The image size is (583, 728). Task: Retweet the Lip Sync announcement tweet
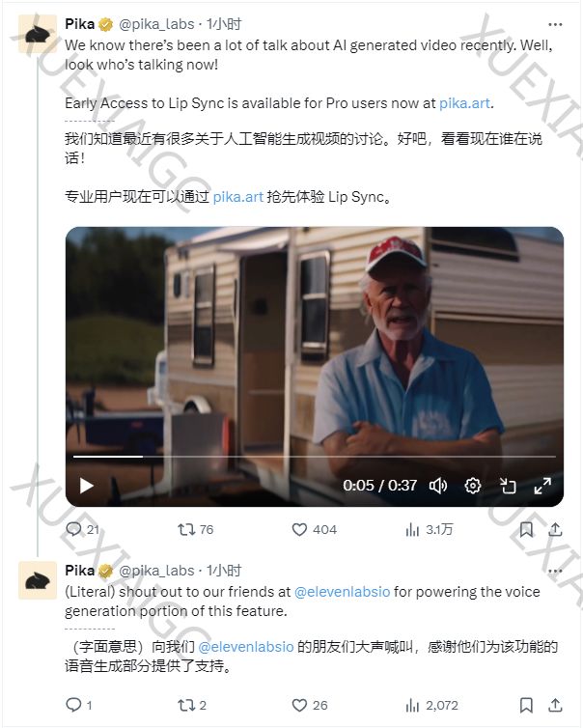[x=186, y=529]
